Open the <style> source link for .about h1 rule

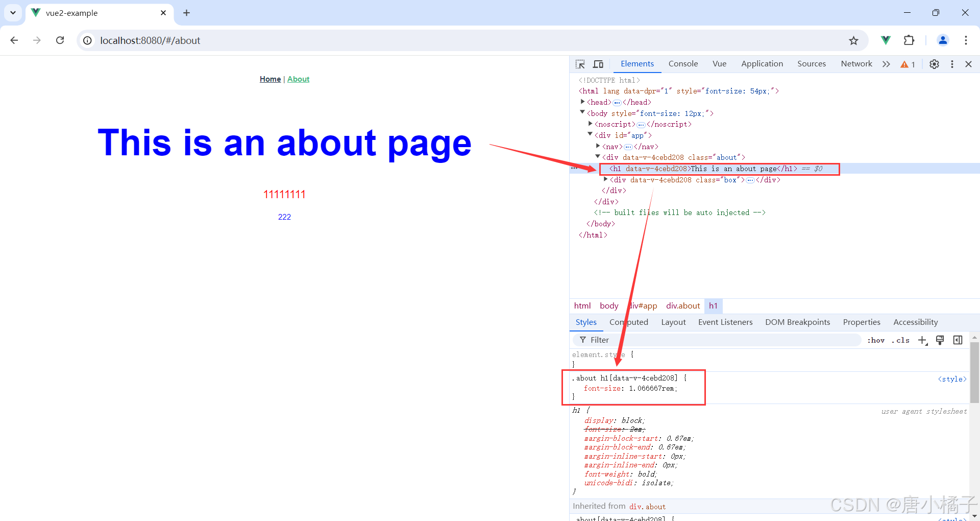(x=952, y=379)
